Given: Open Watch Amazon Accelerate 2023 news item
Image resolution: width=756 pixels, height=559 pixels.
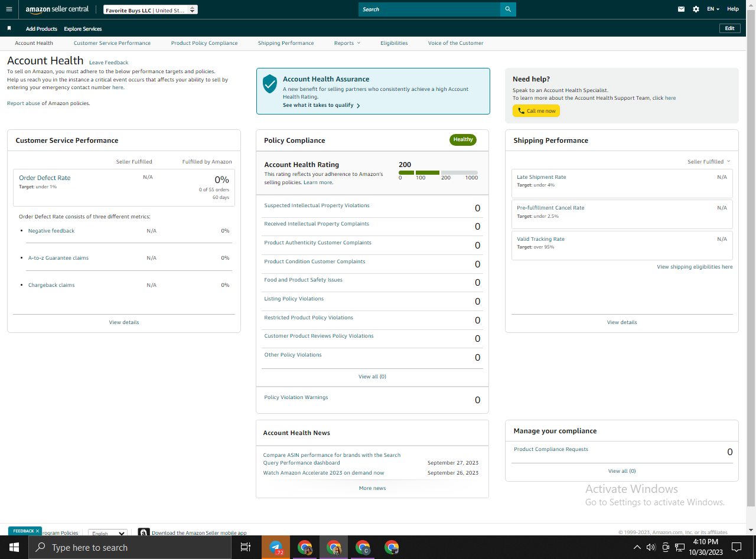Looking at the screenshot, I should coord(324,473).
